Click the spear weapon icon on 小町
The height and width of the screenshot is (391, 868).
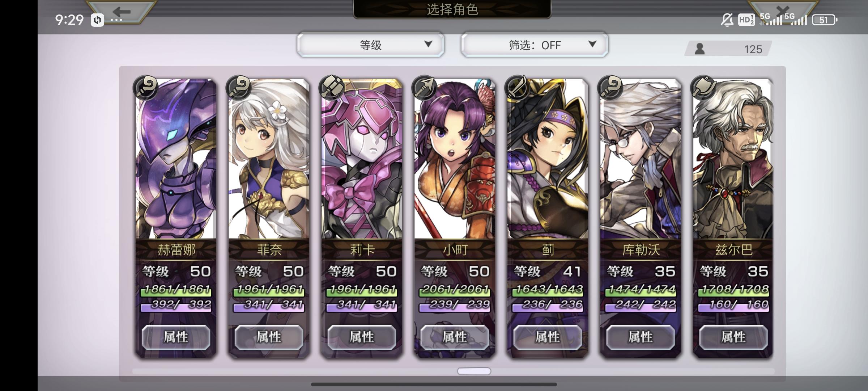tap(424, 88)
